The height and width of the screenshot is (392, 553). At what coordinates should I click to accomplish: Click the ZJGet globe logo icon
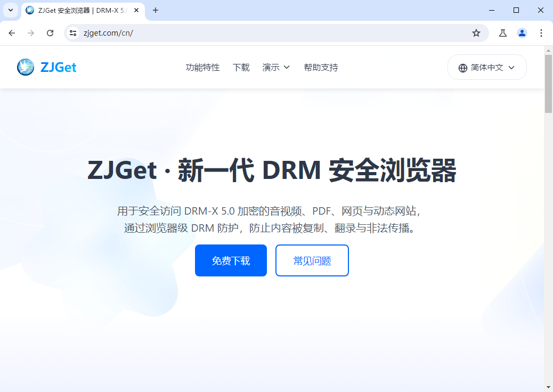pos(26,67)
